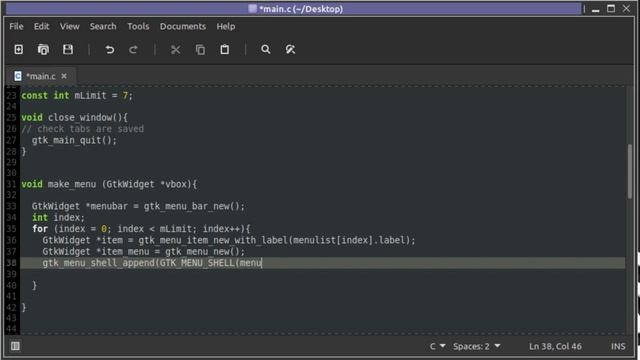Click the comment '// check tabs are saved'
The height and width of the screenshot is (360, 640).
(82, 129)
